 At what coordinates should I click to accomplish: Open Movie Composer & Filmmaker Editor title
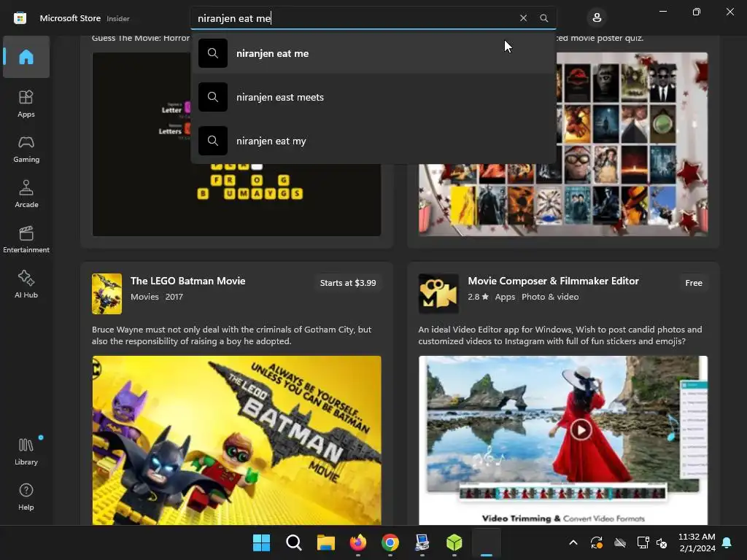tap(553, 281)
